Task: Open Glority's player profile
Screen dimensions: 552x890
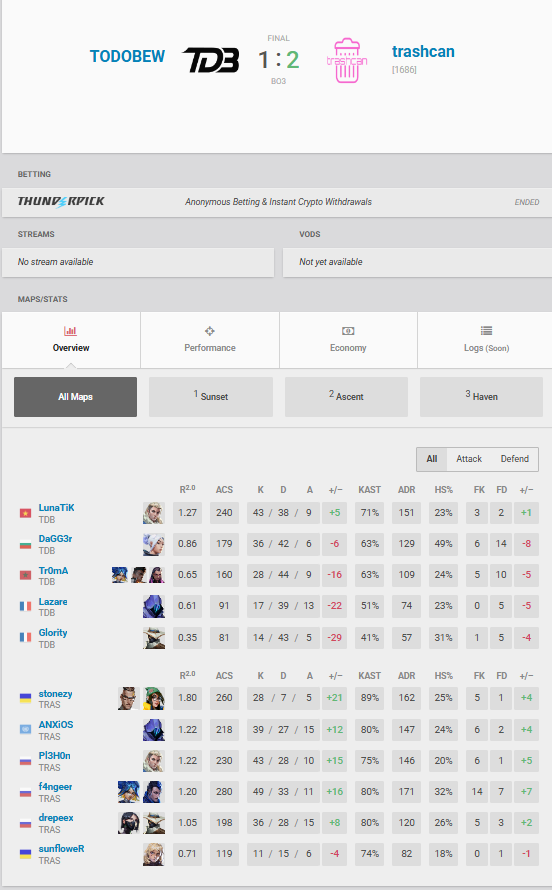Action: [x=53, y=632]
